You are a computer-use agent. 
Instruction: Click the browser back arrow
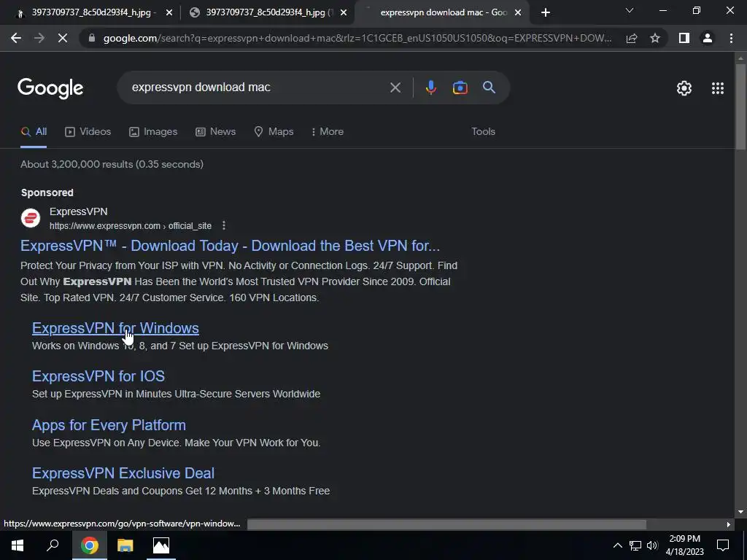(x=16, y=38)
